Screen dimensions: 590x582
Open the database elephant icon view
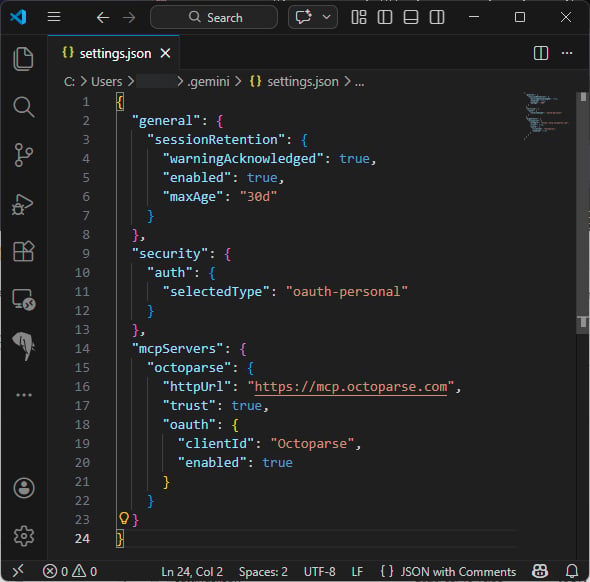pos(24,346)
